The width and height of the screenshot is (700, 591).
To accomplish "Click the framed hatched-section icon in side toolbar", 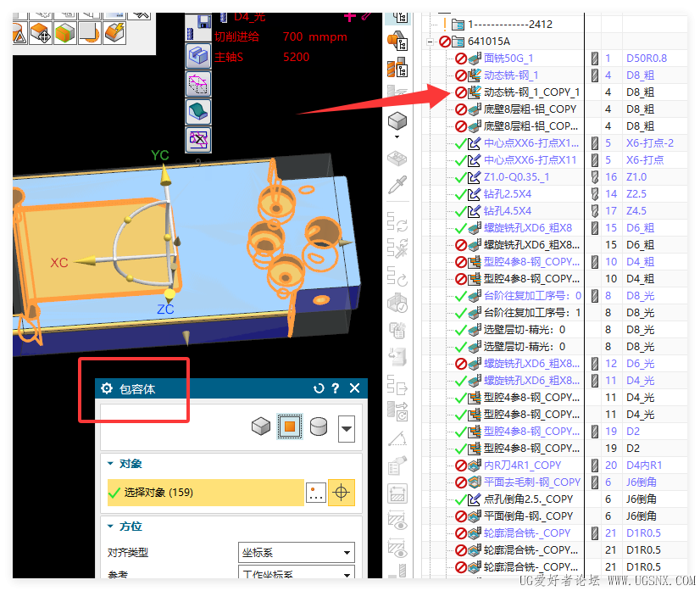I will coord(397,493).
